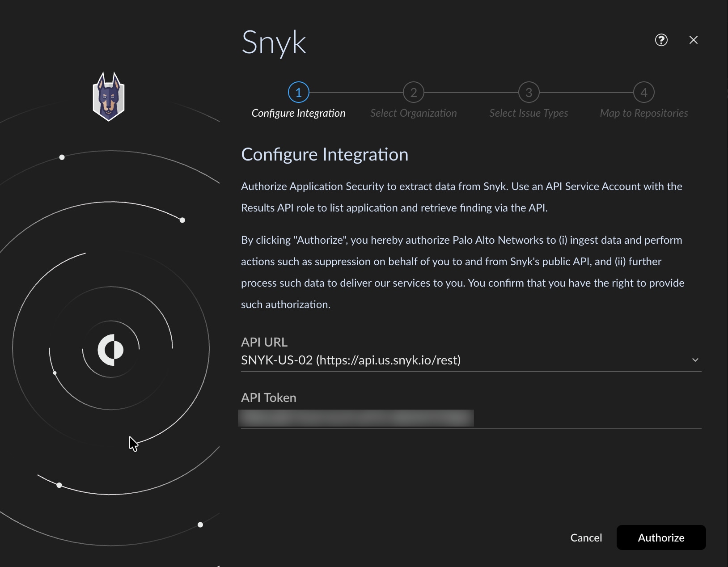Focus the API Token input field

(x=471, y=419)
